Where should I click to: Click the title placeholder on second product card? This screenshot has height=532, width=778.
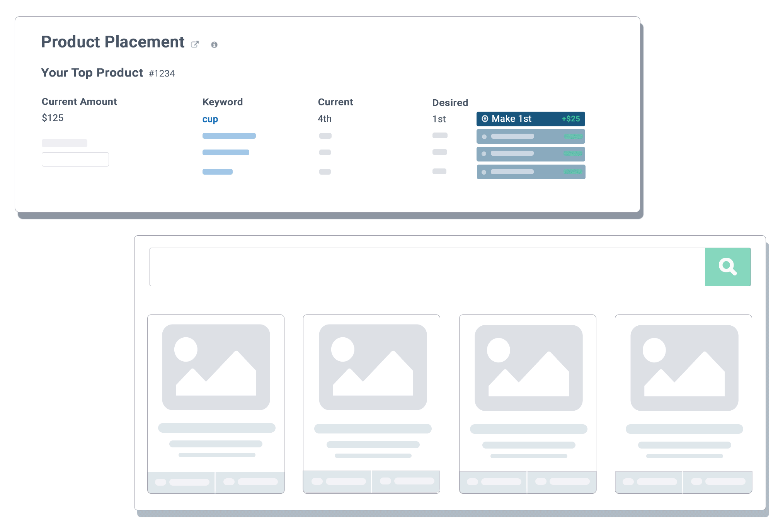pyautogui.click(x=373, y=428)
